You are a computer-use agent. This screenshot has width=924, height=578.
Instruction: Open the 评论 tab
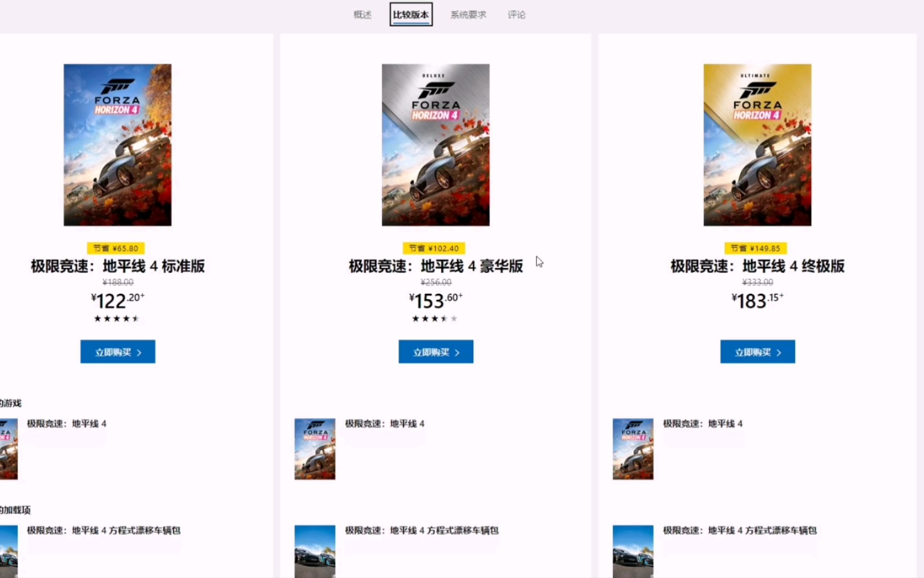point(517,15)
